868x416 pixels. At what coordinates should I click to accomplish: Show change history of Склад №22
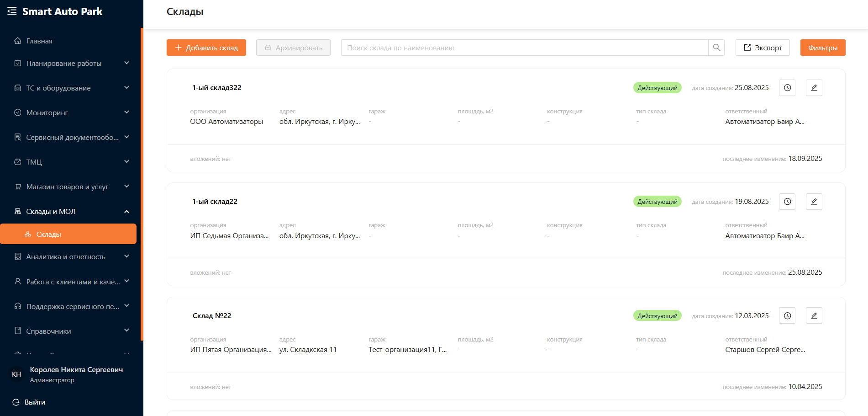click(x=787, y=315)
